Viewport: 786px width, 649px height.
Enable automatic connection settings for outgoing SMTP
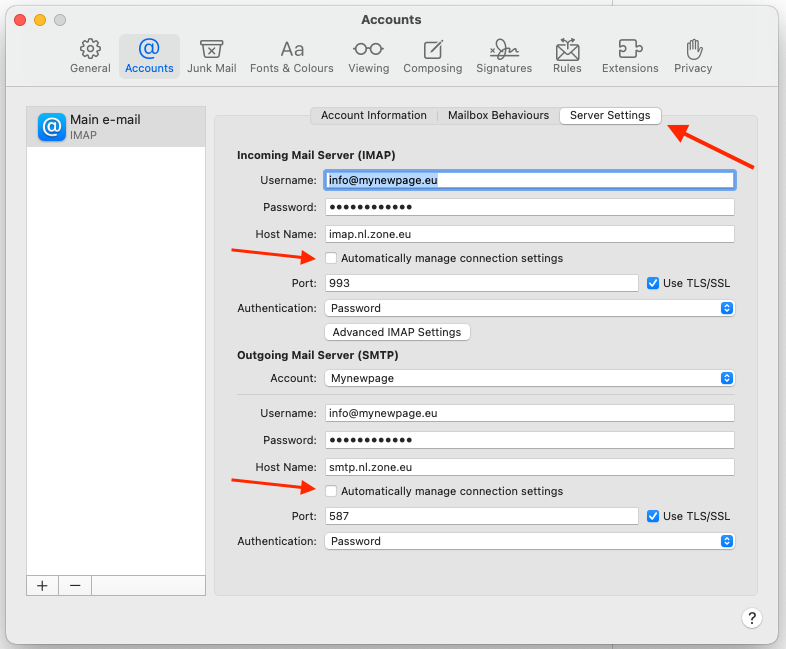click(331, 491)
